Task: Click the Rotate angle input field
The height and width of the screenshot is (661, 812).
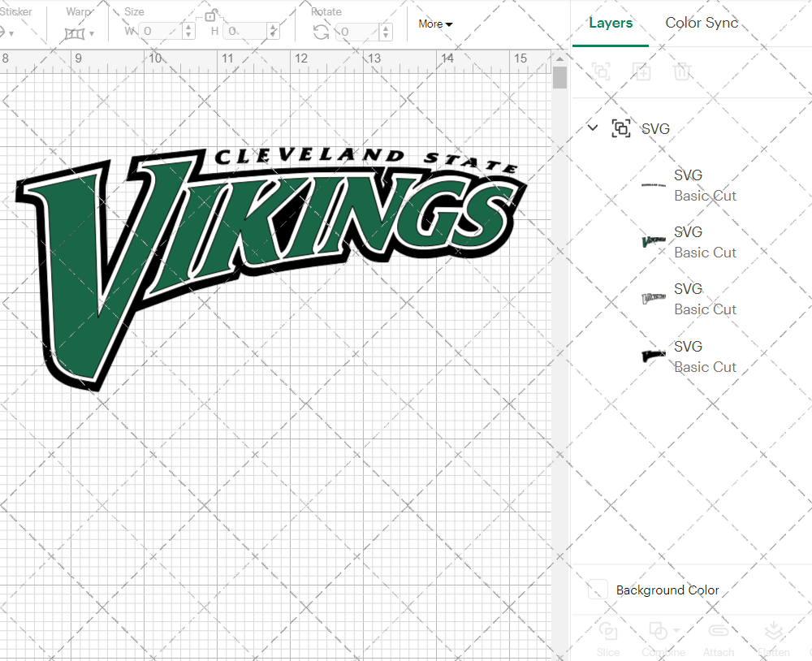Action: 357,32
